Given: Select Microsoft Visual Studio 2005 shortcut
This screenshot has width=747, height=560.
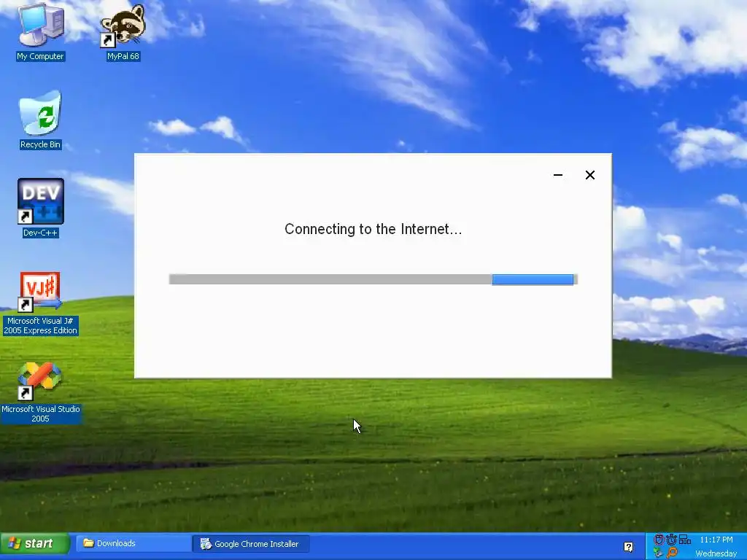Looking at the screenshot, I should click(41, 392).
